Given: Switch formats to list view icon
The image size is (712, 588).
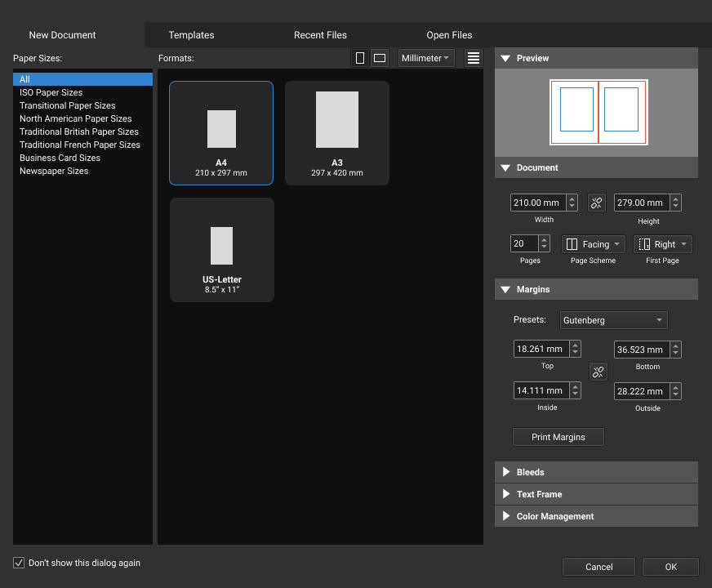Looking at the screenshot, I should click(x=474, y=58).
